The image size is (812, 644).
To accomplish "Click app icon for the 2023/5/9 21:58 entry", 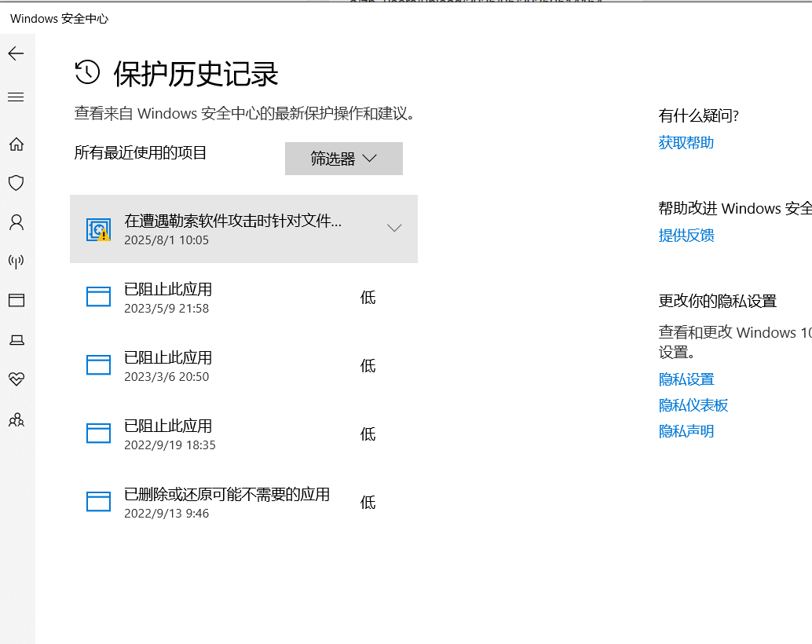I will pyautogui.click(x=98, y=297).
